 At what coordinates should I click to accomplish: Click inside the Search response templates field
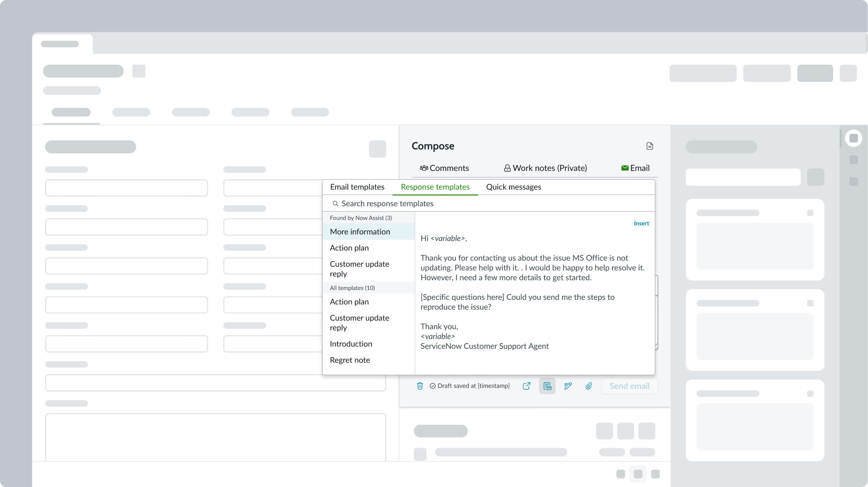(441, 203)
